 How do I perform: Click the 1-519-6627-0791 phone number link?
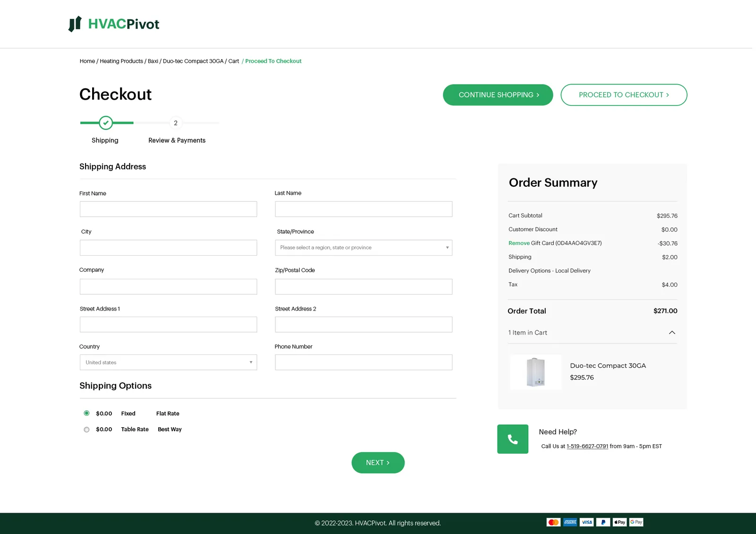(x=587, y=446)
